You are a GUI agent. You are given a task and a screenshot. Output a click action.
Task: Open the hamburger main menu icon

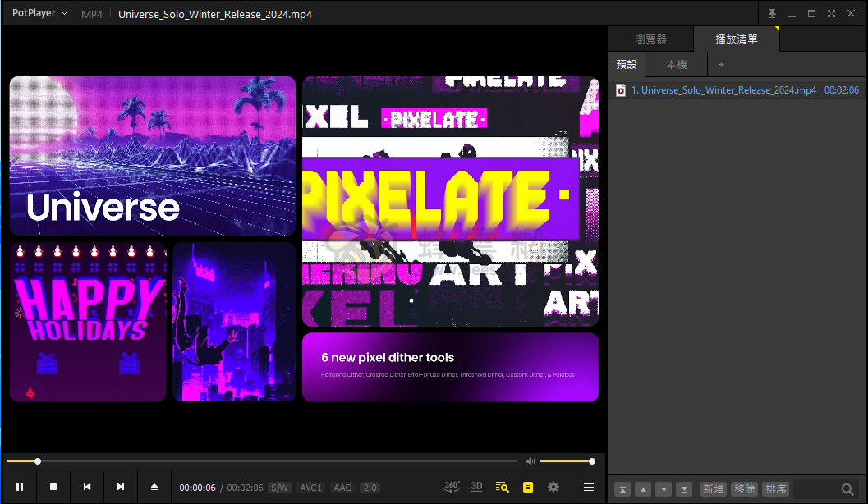point(589,487)
